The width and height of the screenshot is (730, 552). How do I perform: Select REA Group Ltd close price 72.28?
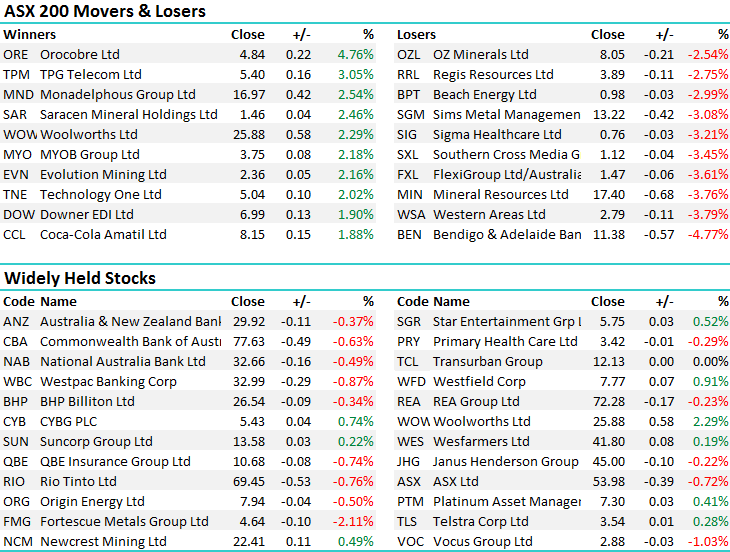point(608,402)
